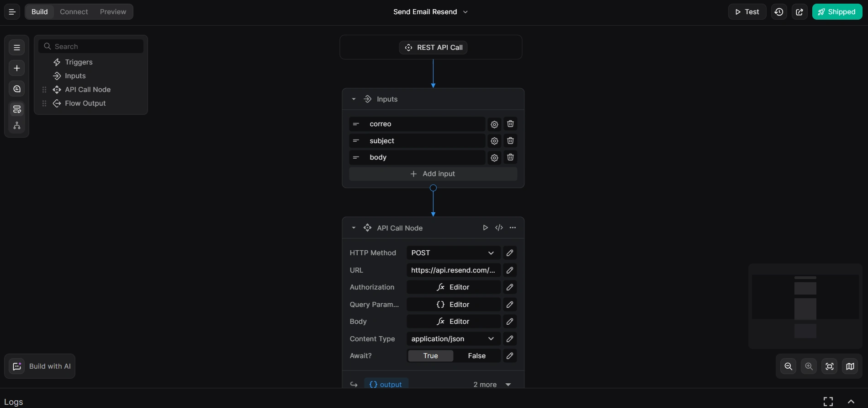Open Content Type application/json dropdown
868x408 pixels.
453,339
